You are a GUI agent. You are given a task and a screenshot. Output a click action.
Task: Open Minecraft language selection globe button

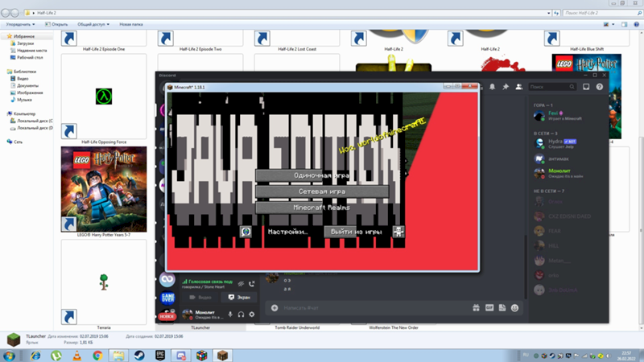[246, 232]
